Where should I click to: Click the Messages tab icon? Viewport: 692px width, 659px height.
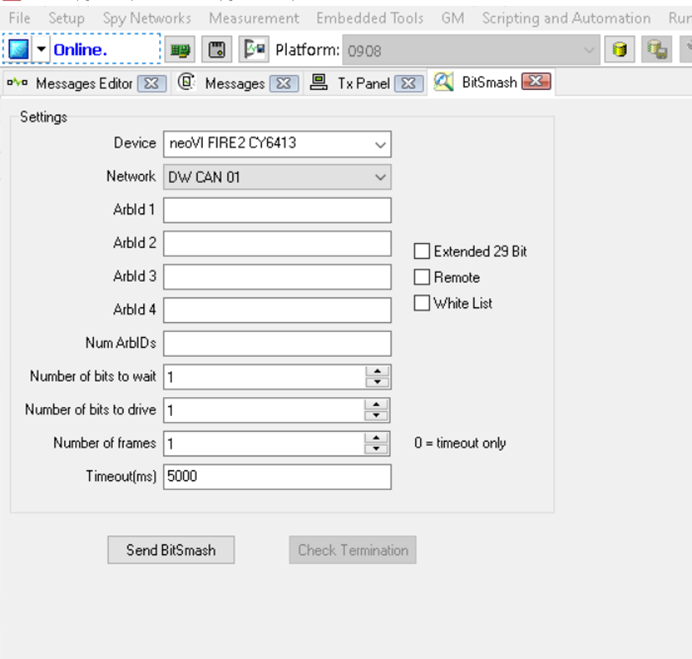pos(187,82)
